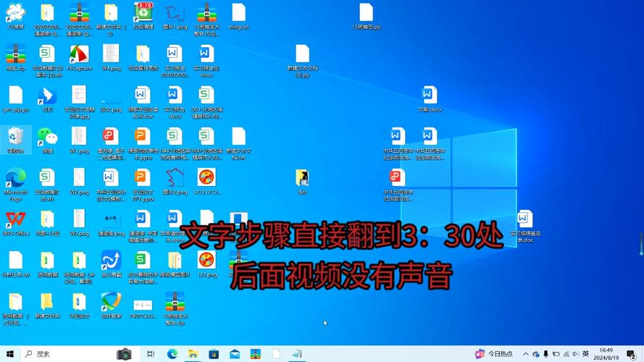
Task: Launch 软件管家 shield shortcut
Action: point(111,306)
